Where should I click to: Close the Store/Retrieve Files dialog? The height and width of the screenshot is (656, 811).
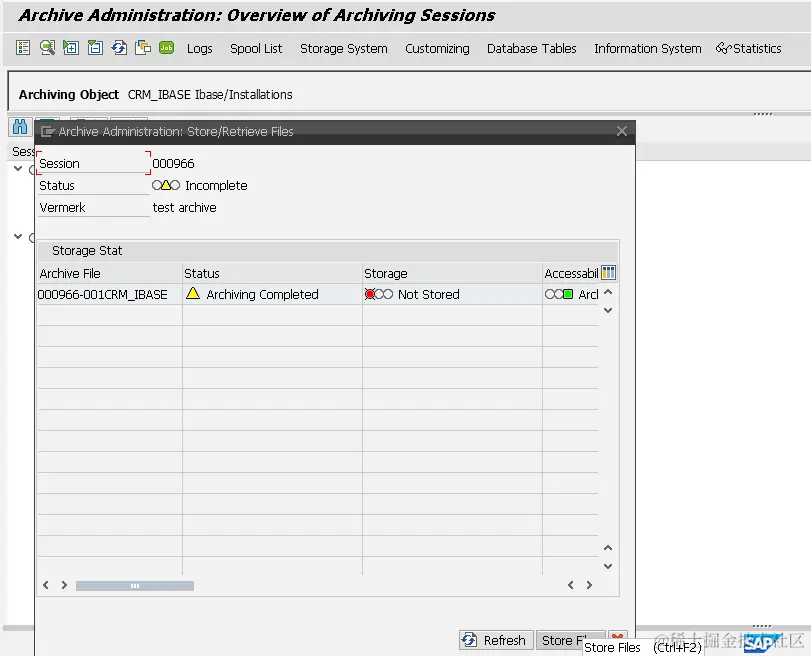tap(622, 131)
